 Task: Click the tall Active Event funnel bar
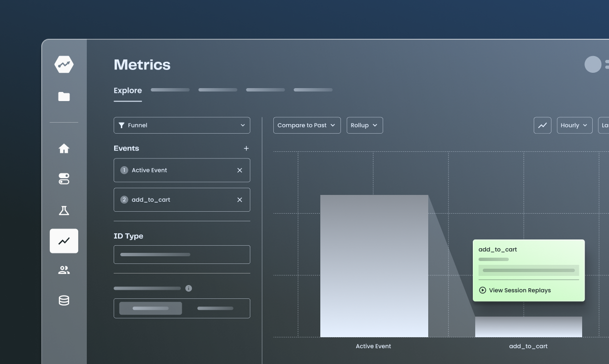pyautogui.click(x=374, y=266)
